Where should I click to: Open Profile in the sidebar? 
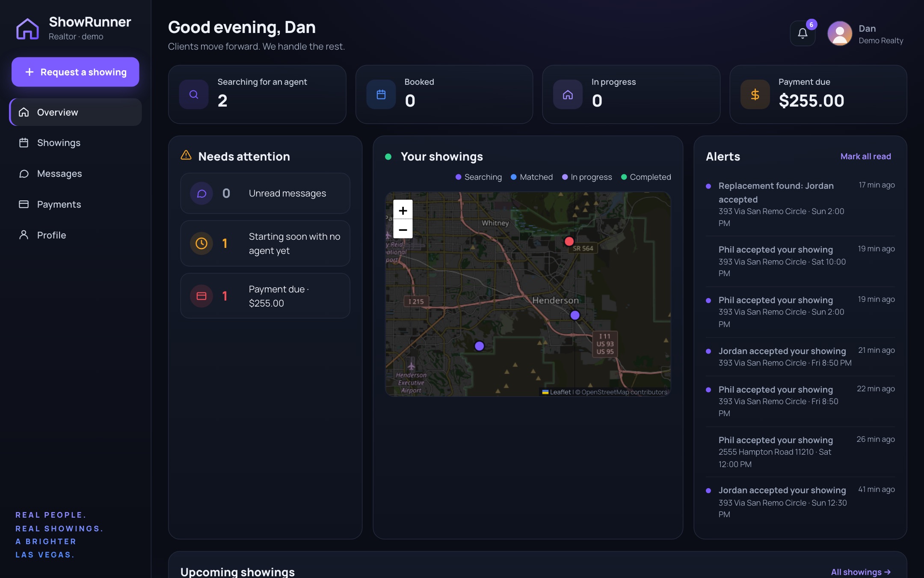76,235
